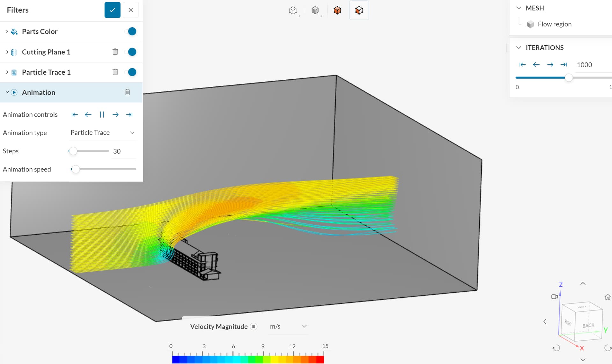This screenshot has width=612, height=364.
Task: Toggle Parts Color filter off
Action: coord(131,32)
